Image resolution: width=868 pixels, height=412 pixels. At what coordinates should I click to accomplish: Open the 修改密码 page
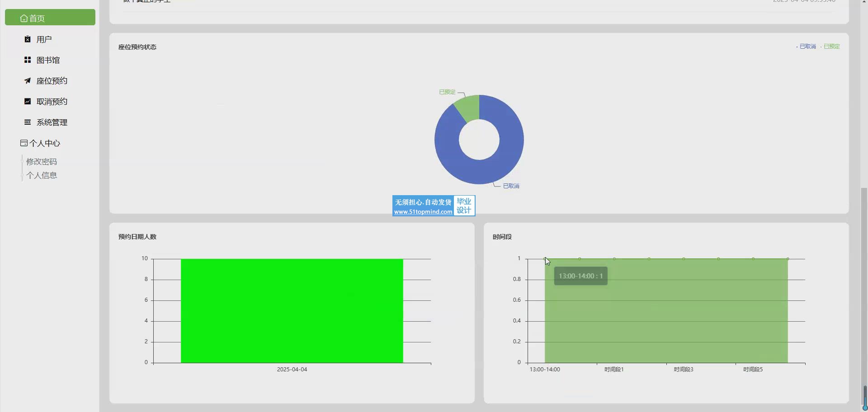tap(42, 162)
